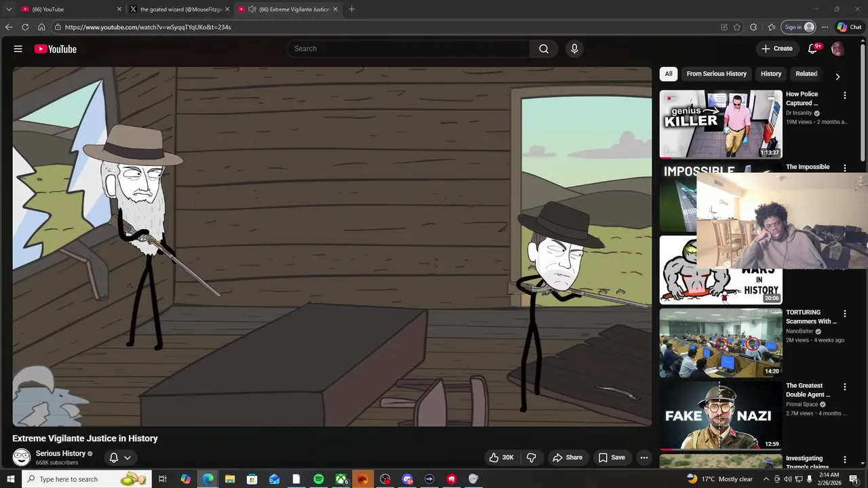Reload the page

click(25, 27)
